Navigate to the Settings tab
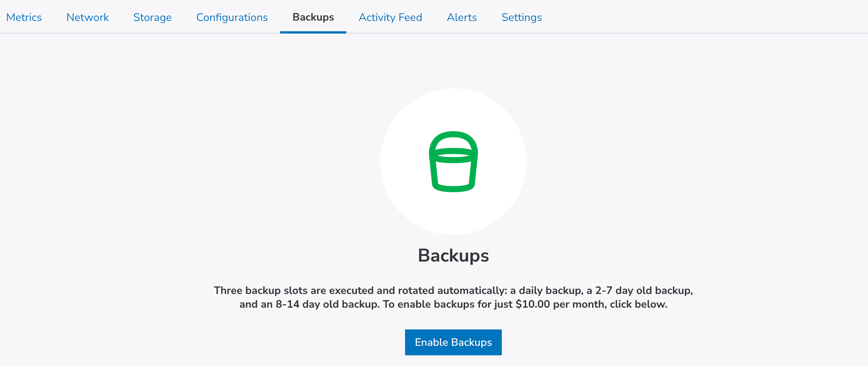The height and width of the screenshot is (366, 868). tap(522, 18)
